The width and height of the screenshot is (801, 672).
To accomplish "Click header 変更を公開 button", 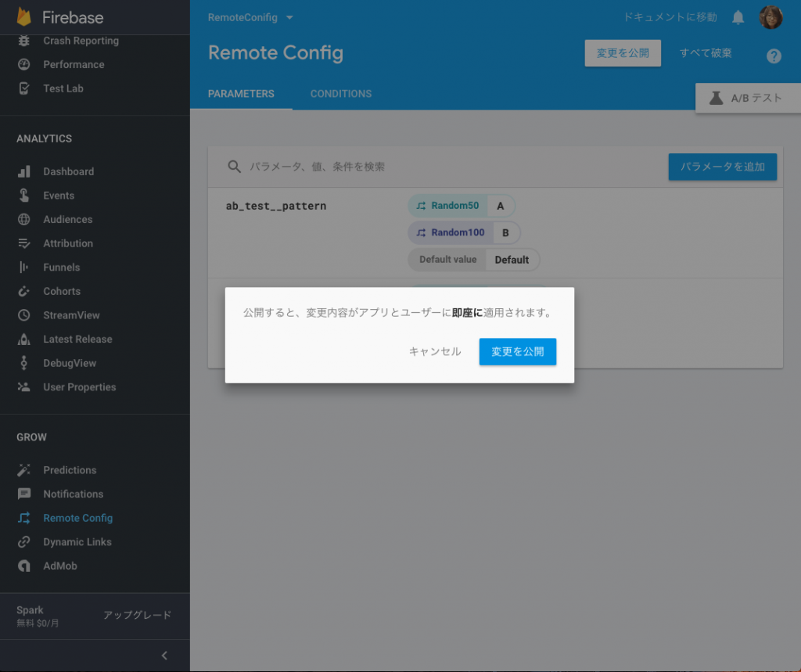I will (623, 53).
